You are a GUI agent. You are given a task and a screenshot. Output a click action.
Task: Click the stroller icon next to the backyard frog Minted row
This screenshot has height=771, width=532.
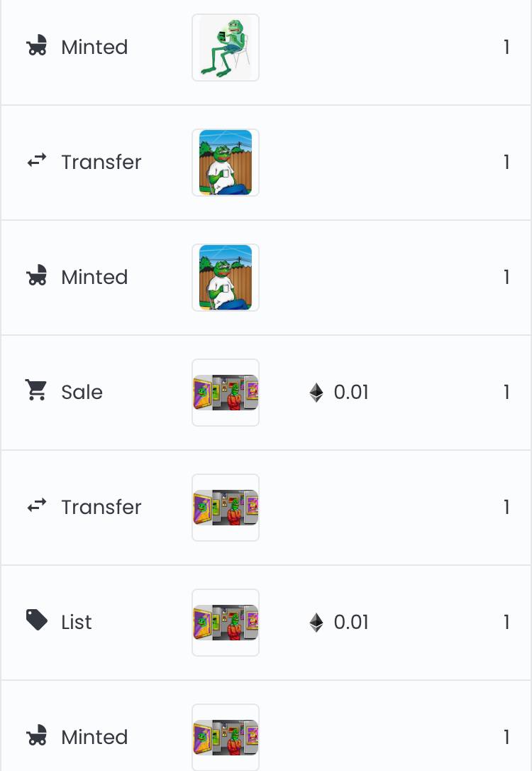coord(36,275)
